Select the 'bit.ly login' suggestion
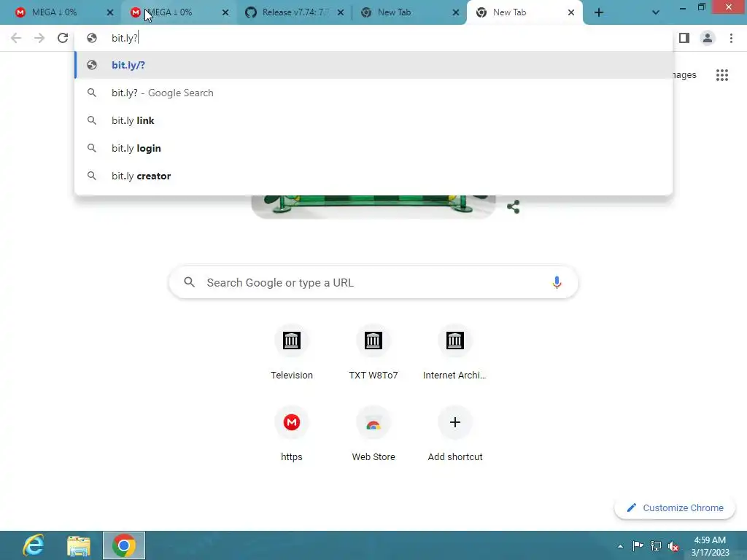 click(x=373, y=148)
